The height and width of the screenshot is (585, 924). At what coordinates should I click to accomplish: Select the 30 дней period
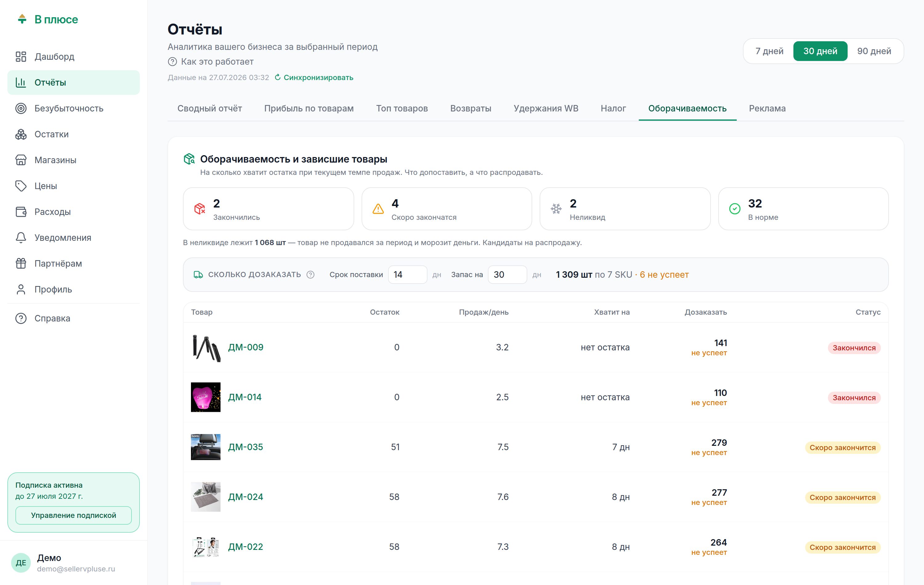pos(821,51)
